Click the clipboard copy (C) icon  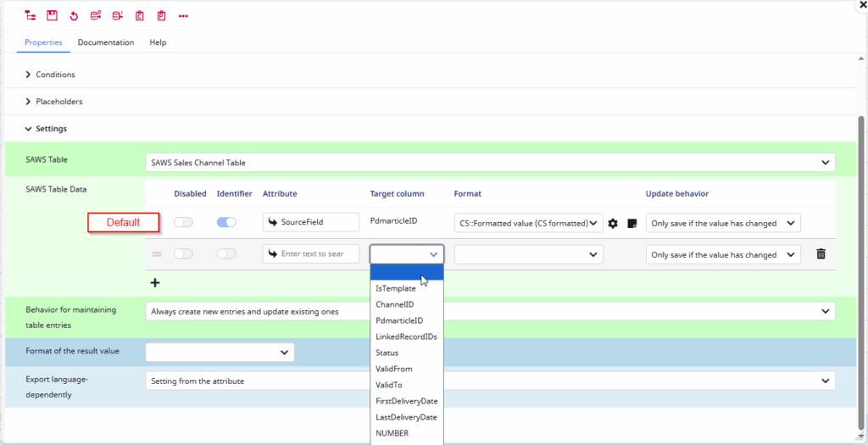(140, 16)
